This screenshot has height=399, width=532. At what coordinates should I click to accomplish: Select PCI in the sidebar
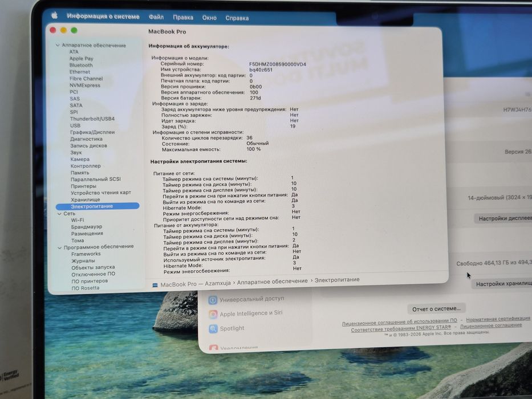[x=74, y=92]
